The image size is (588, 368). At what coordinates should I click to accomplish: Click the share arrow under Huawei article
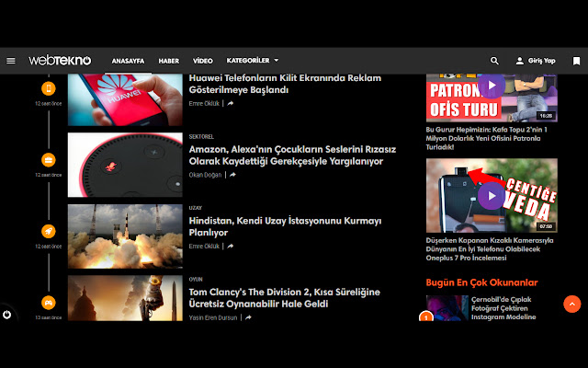pyautogui.click(x=231, y=104)
